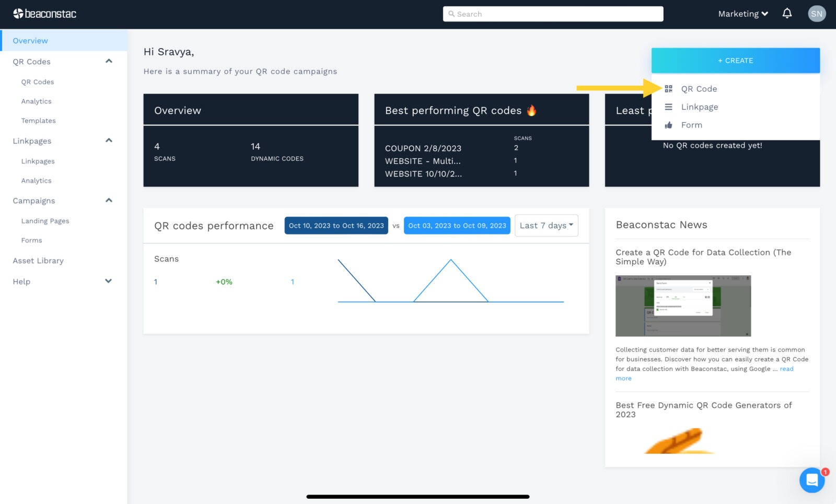Click the read more news link
Screen dimensions: 836x504
point(786,369)
